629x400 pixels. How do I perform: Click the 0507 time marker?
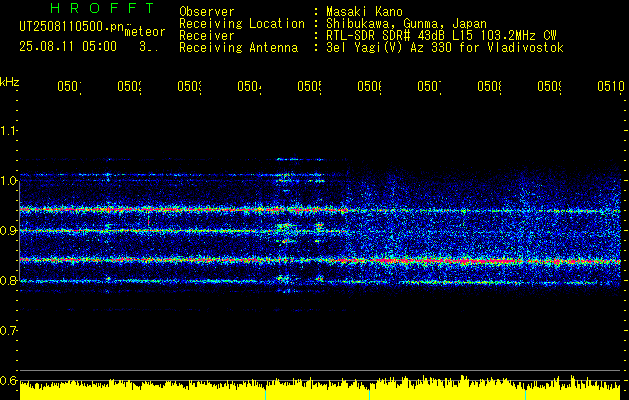point(429,86)
